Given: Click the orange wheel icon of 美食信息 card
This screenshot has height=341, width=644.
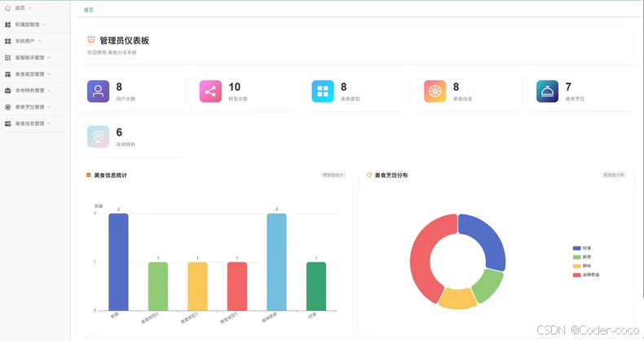Looking at the screenshot, I should tap(435, 91).
